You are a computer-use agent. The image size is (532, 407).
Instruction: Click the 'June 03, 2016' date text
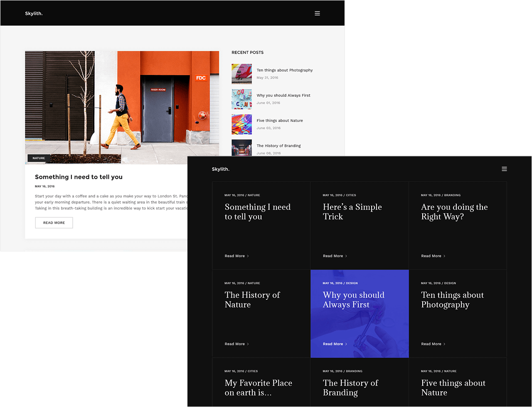(x=268, y=128)
